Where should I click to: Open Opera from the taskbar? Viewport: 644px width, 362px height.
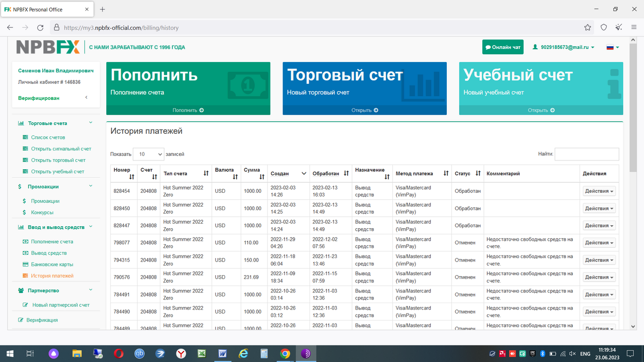coord(118,354)
